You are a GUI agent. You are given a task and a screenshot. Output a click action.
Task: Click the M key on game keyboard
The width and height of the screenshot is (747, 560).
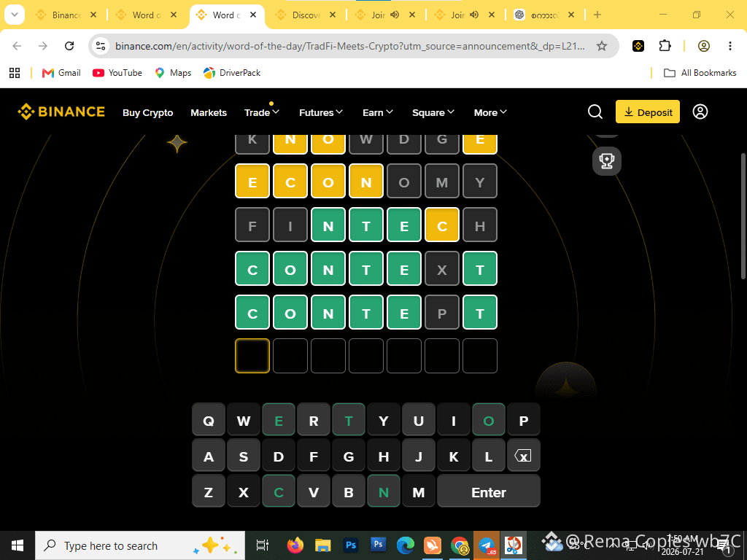click(418, 492)
